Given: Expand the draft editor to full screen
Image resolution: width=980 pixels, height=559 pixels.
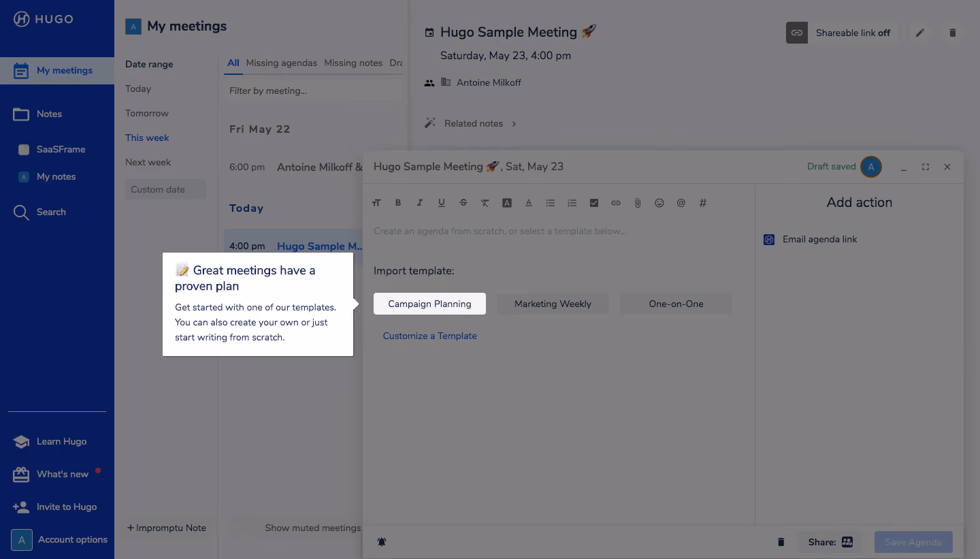Looking at the screenshot, I should coord(926,167).
